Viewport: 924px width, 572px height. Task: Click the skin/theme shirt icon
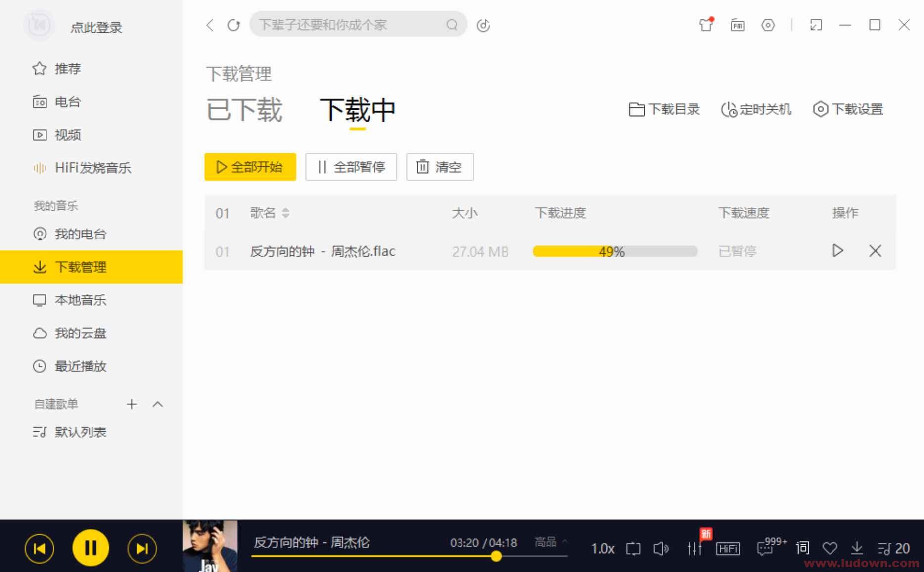click(x=706, y=25)
